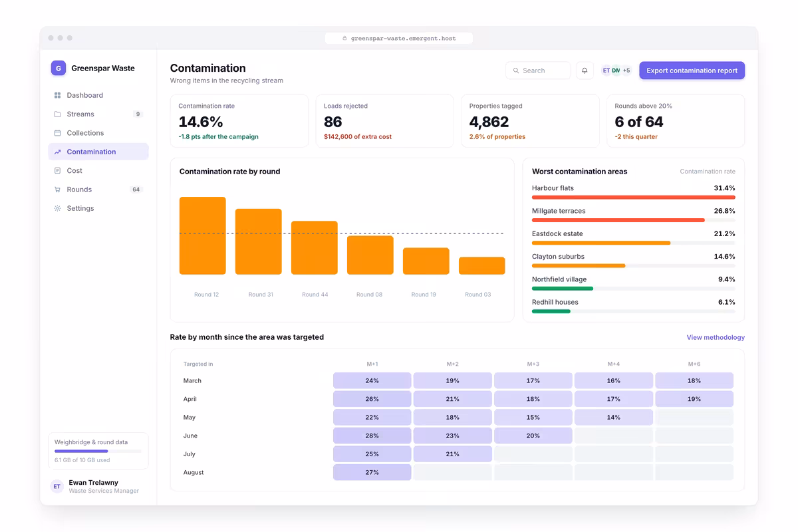Click the Loads rejected 86 card
798x532 pixels.
pyautogui.click(x=384, y=121)
